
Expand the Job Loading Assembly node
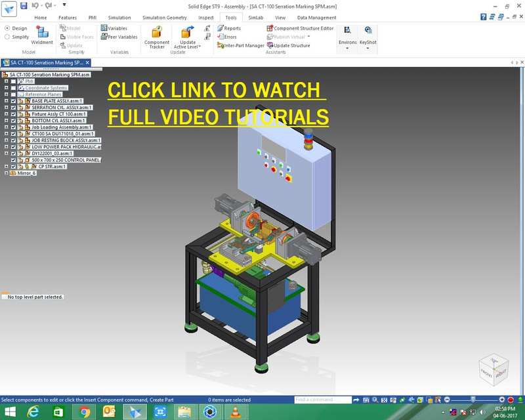(x=5, y=126)
